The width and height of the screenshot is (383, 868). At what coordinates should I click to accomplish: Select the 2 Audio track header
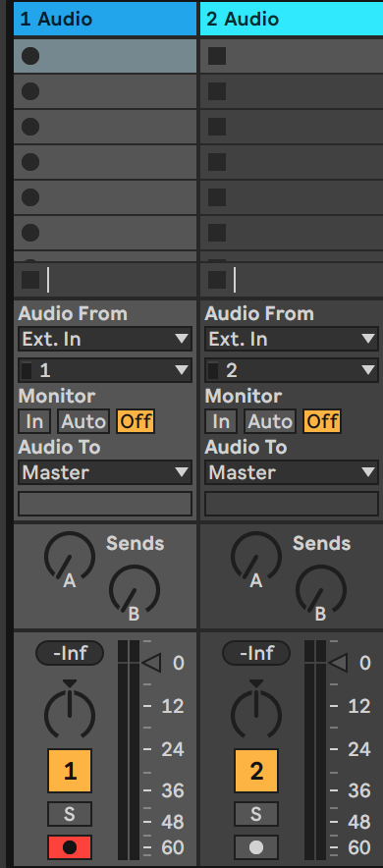coord(292,19)
